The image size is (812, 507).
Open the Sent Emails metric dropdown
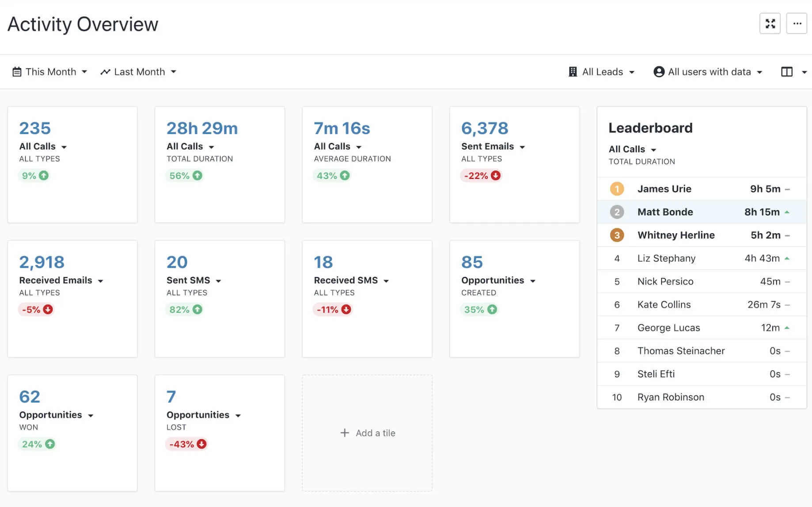point(523,146)
